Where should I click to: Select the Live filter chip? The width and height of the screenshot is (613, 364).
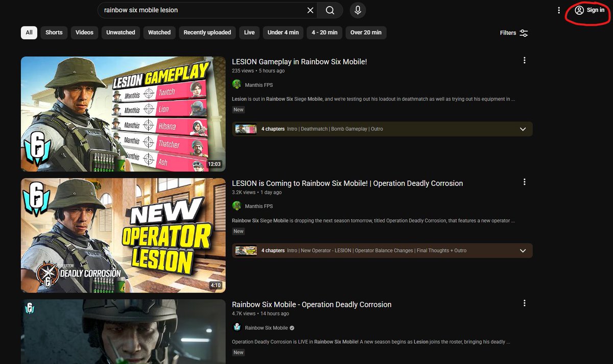coord(249,33)
